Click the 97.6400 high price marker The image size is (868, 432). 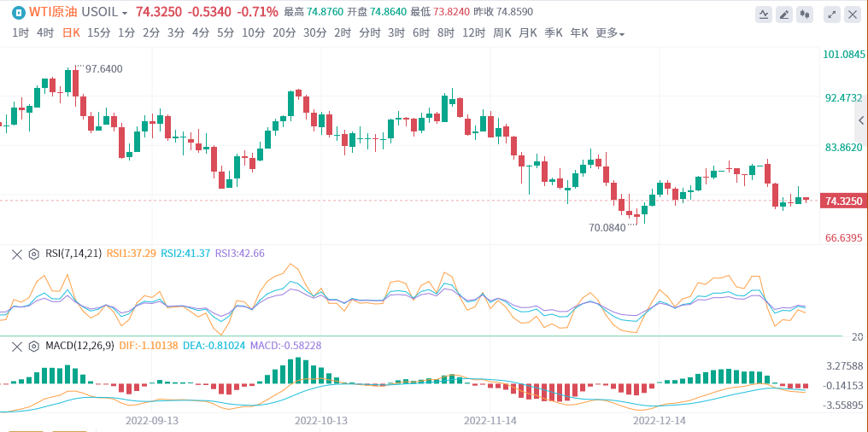click(104, 69)
